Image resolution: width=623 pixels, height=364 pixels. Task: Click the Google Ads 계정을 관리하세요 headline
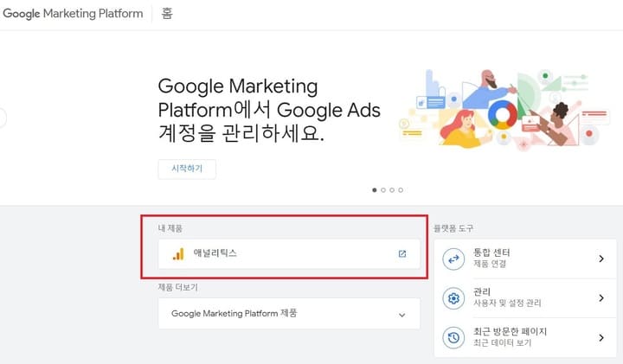click(x=269, y=110)
